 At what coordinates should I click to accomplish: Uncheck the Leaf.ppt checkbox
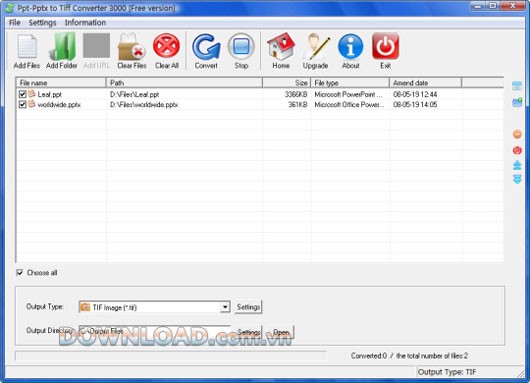(x=22, y=94)
